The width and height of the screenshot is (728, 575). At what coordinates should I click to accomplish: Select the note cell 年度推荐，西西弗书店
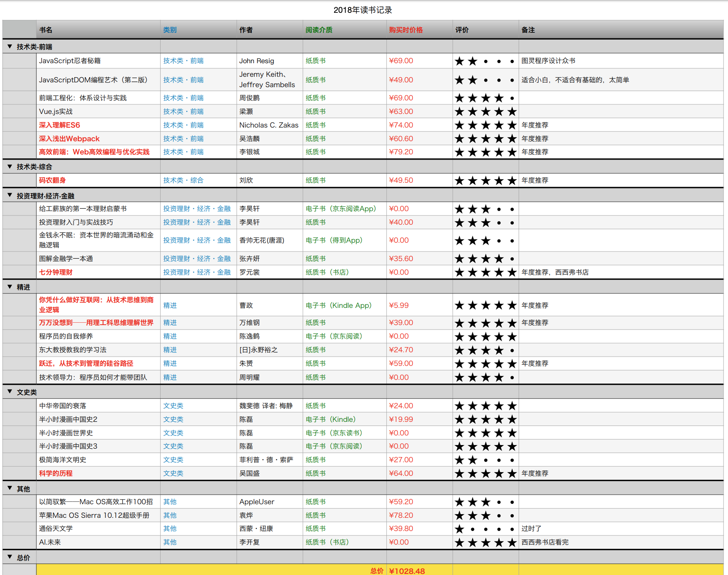[621, 272]
